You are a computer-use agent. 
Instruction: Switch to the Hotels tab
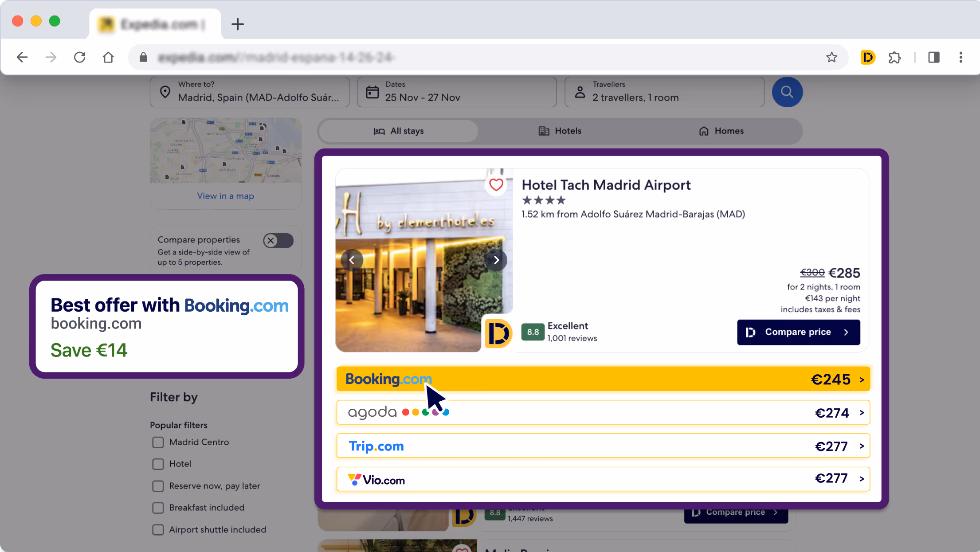click(x=560, y=131)
